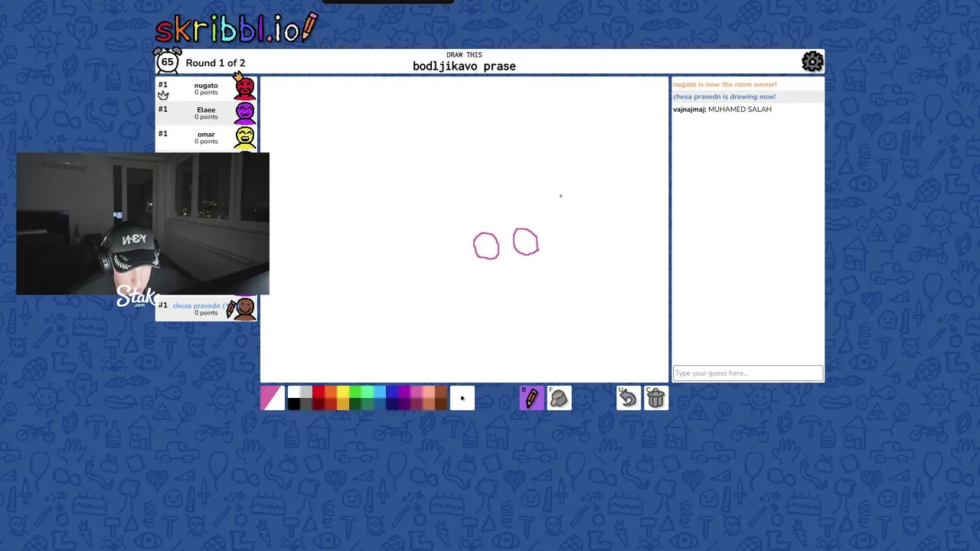Pick the bright green color swatch
The height and width of the screenshot is (551, 980).
tap(355, 392)
